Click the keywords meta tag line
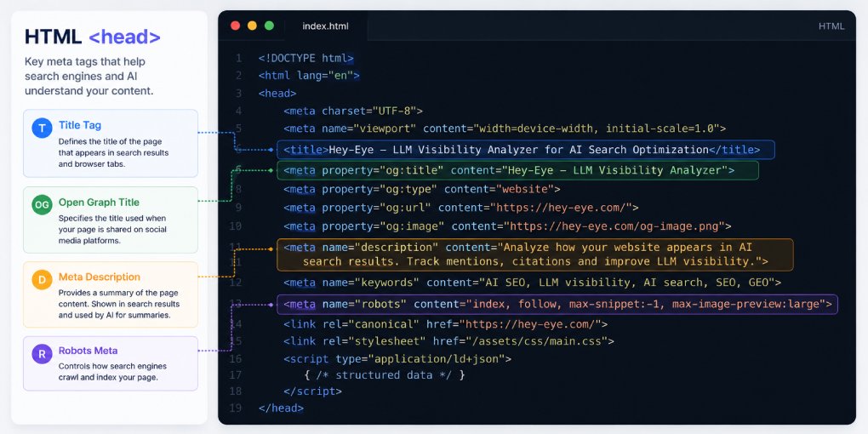The image size is (868, 434). point(532,283)
